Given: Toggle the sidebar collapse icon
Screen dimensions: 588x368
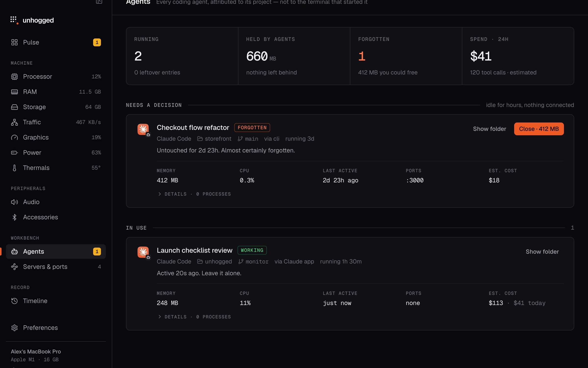Looking at the screenshot, I should tap(99, 1).
